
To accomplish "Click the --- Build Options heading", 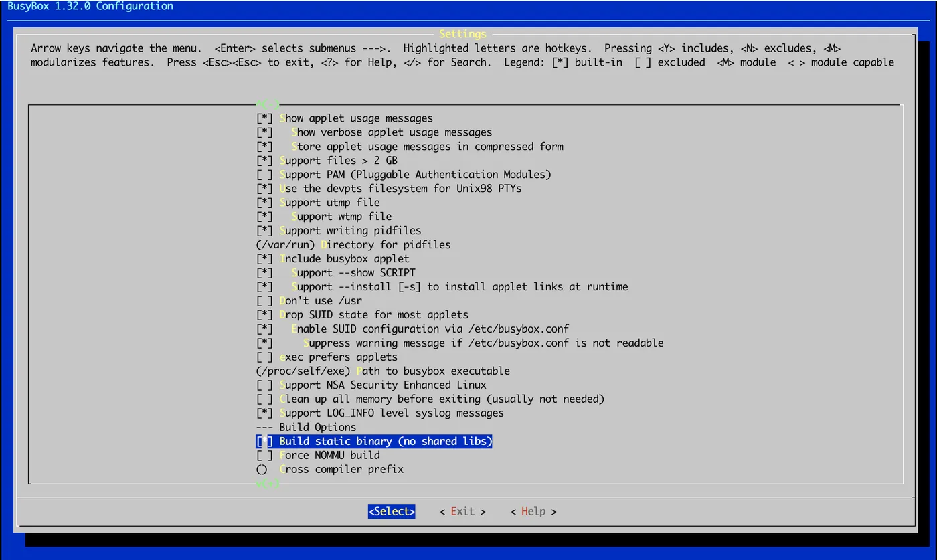I will coord(306,428).
